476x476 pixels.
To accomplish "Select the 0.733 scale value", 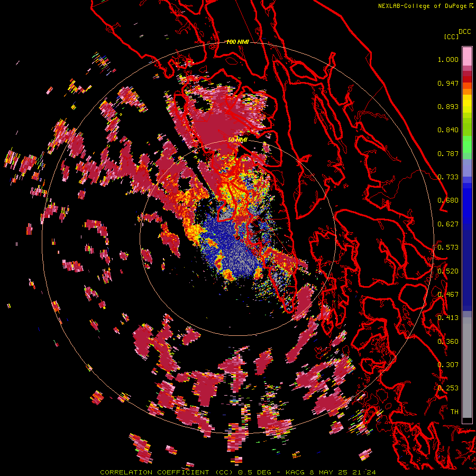I will tap(448, 177).
